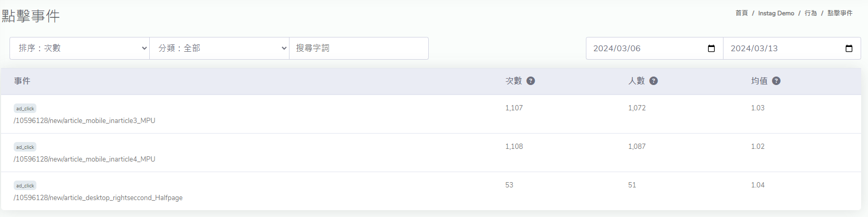Image resolution: width=868 pixels, height=217 pixels.
Task: Click the 次數 column header
Action: tap(513, 81)
